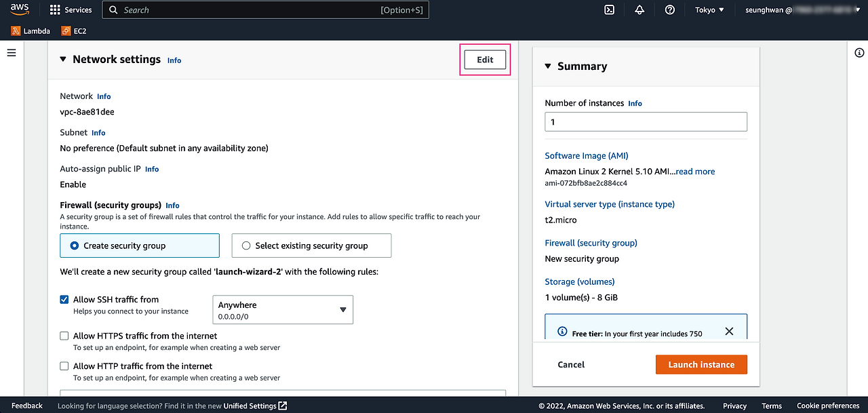868x413 pixels.
Task: Open the sidebar hamburger menu
Action: point(11,52)
